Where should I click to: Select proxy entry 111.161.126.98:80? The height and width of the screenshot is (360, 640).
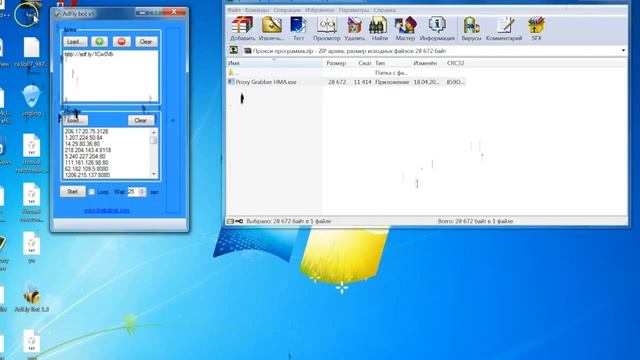tap(86, 162)
